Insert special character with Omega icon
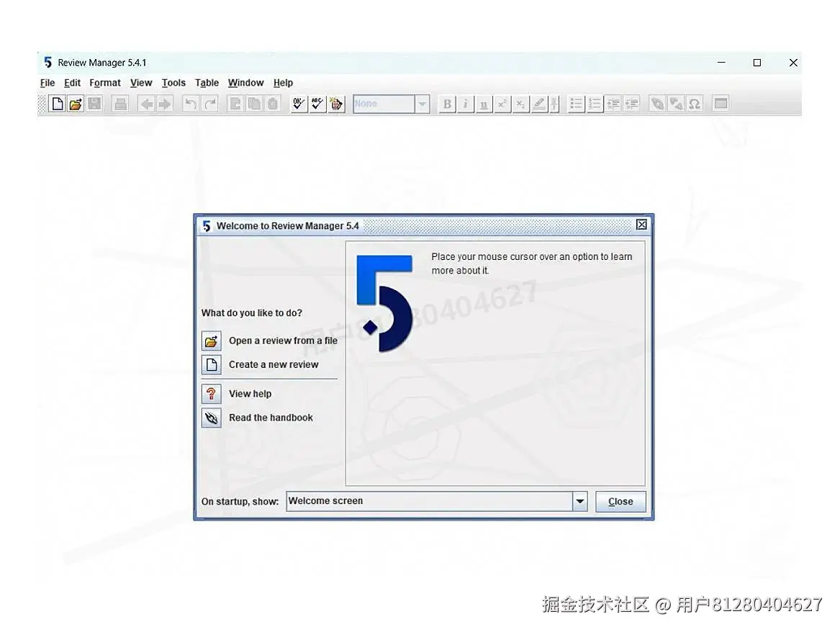The width and height of the screenshot is (840, 632). point(695,104)
